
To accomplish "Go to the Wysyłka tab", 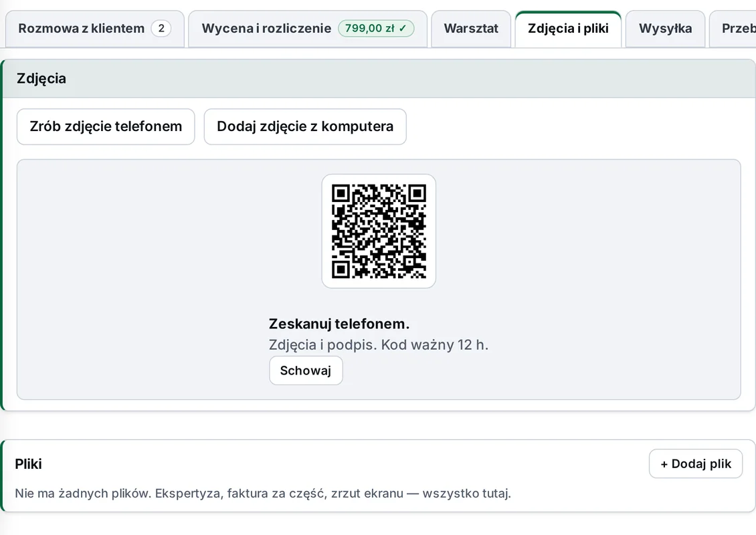I will click(x=666, y=29).
